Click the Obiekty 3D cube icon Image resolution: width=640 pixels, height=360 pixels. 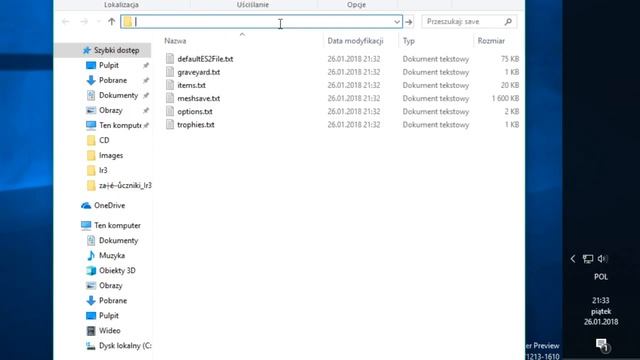[91, 271]
